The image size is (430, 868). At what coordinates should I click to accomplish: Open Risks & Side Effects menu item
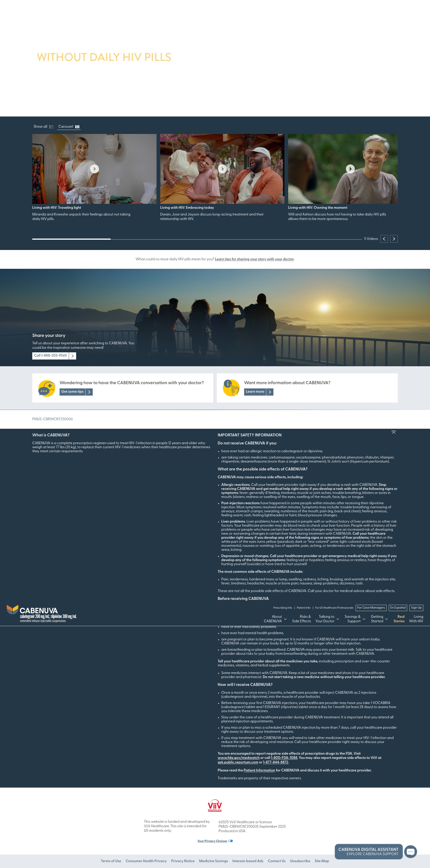(x=301, y=619)
